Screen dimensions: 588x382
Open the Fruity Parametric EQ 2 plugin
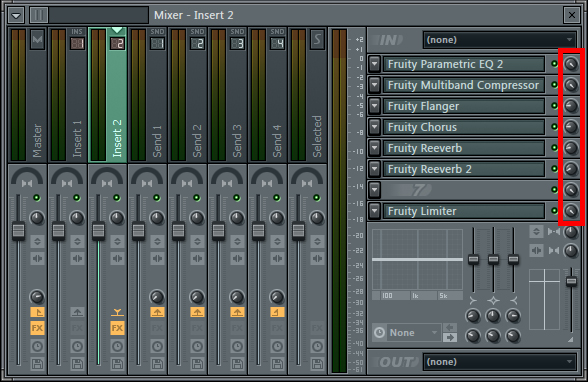[464, 64]
